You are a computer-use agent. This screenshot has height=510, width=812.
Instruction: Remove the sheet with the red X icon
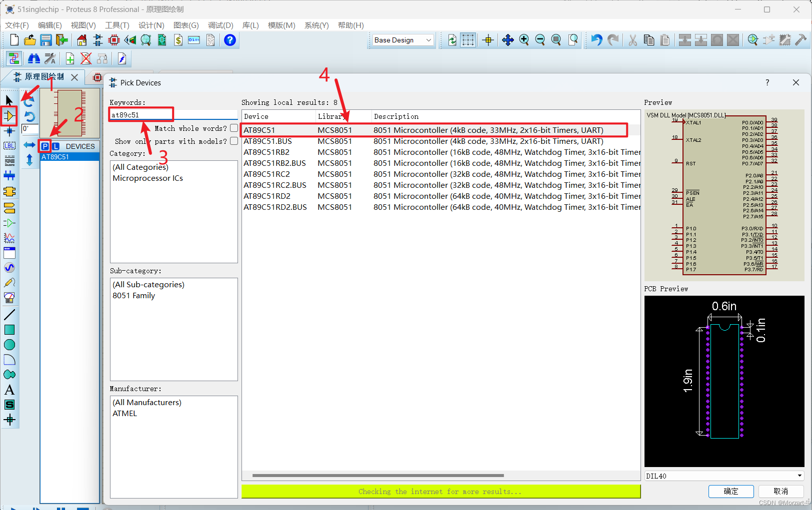pos(86,59)
